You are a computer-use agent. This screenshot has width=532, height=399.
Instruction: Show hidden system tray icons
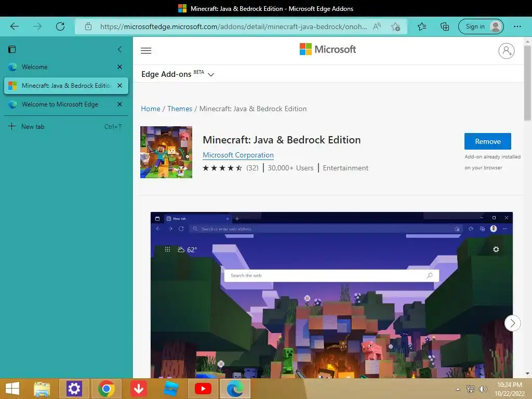(458, 389)
